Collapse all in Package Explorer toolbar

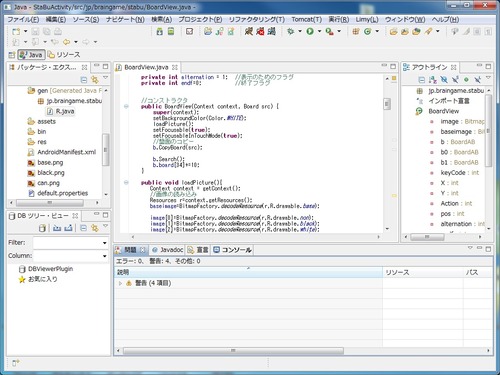pos(84,80)
